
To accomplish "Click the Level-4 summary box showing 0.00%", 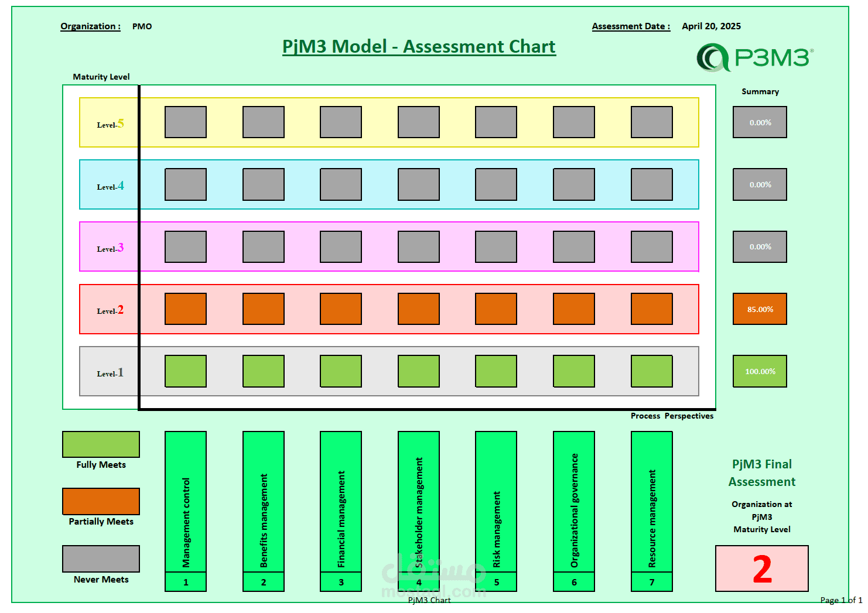I will (760, 184).
